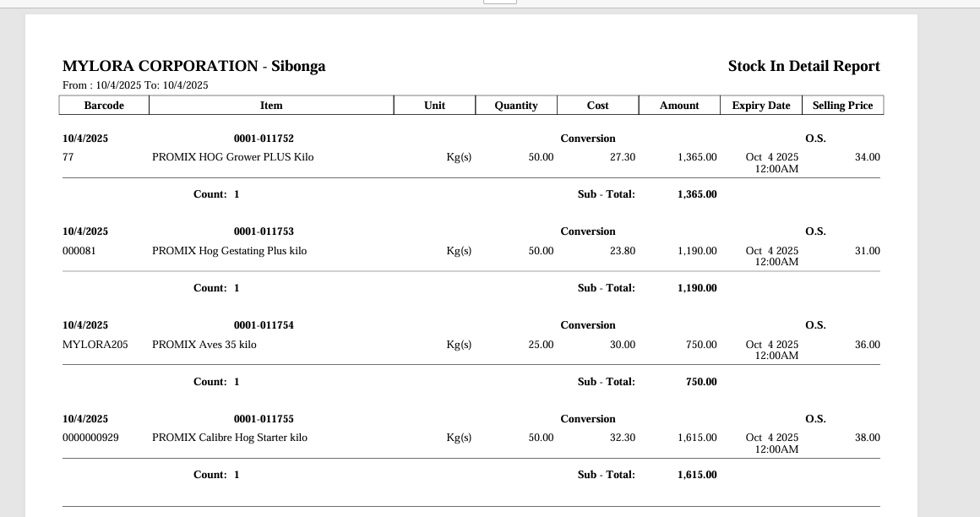The image size is (980, 517).
Task: Click the Barcode column header
Action: click(x=104, y=106)
